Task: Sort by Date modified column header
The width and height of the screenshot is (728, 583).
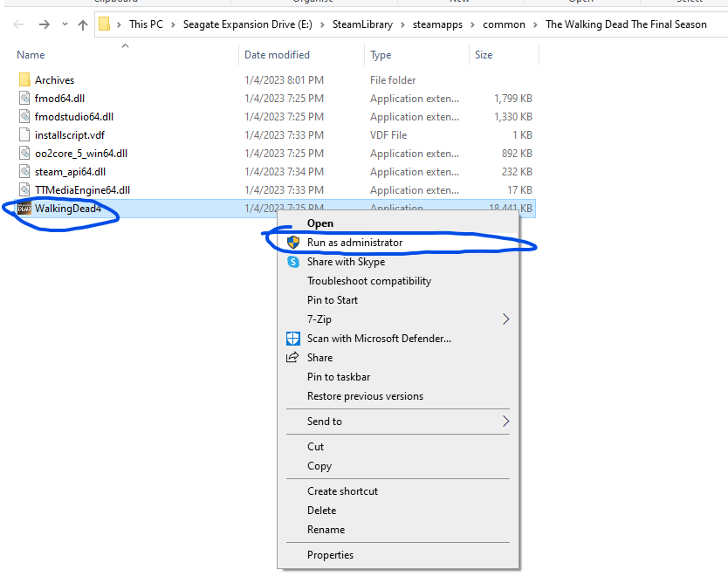Action: click(277, 55)
